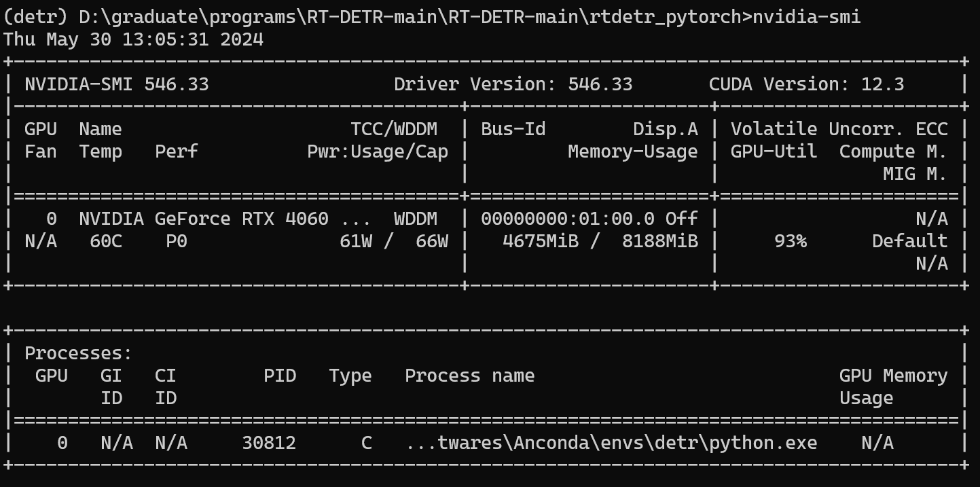Click the WDDM driver model value
This screenshot has height=487, width=980.
point(416,219)
